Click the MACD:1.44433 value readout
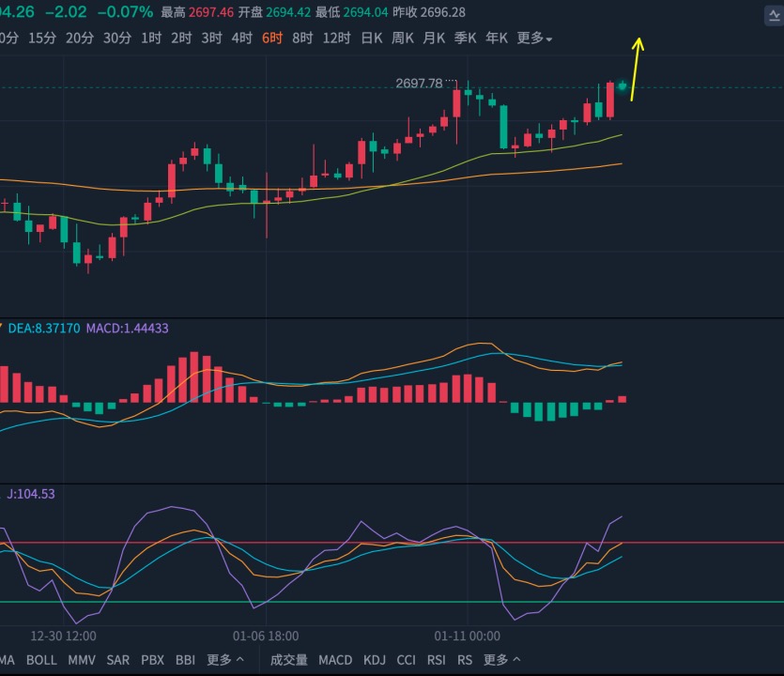The width and height of the screenshot is (784, 676). coord(128,328)
